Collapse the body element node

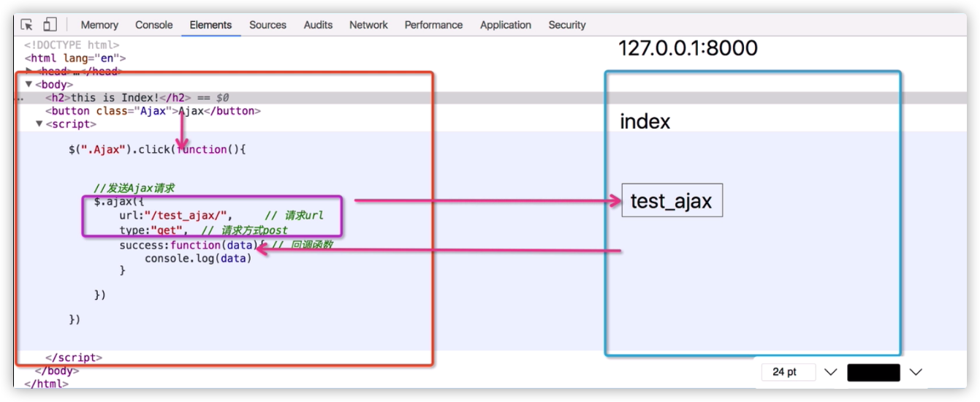[x=29, y=85]
